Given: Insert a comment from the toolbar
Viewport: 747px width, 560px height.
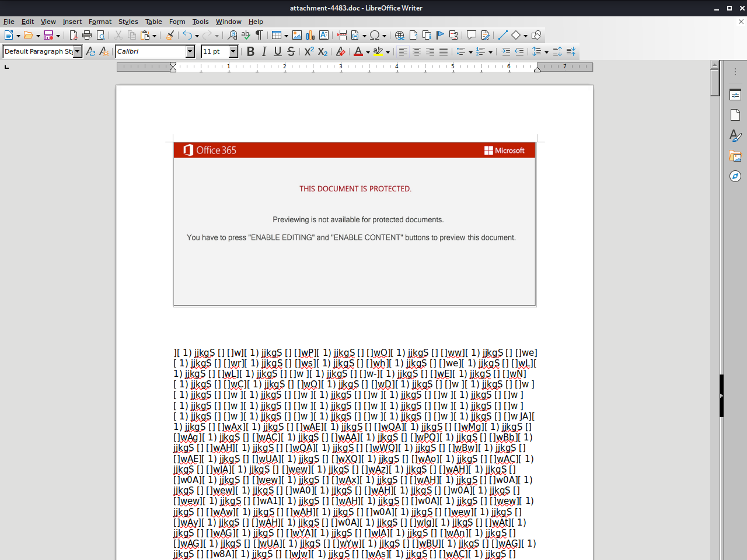Looking at the screenshot, I should coord(472,36).
